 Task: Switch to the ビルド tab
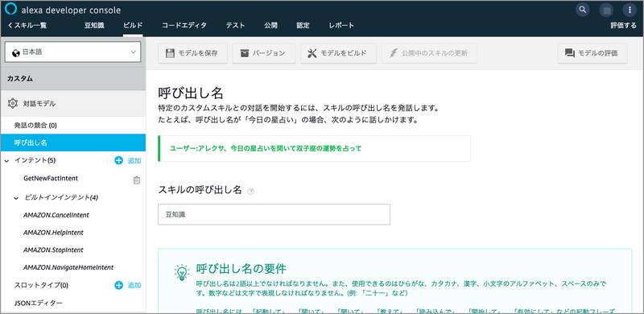[133, 26]
